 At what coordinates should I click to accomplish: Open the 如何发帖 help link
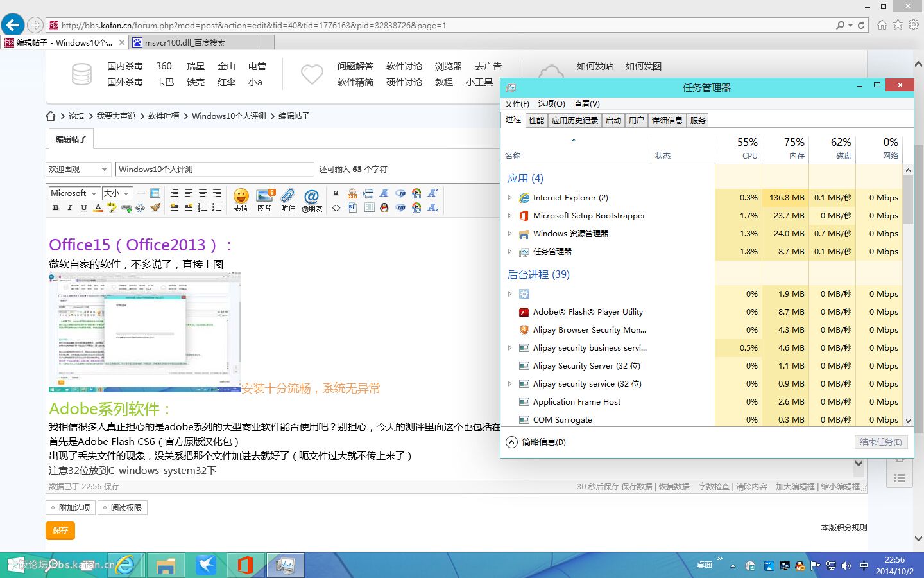(x=594, y=66)
